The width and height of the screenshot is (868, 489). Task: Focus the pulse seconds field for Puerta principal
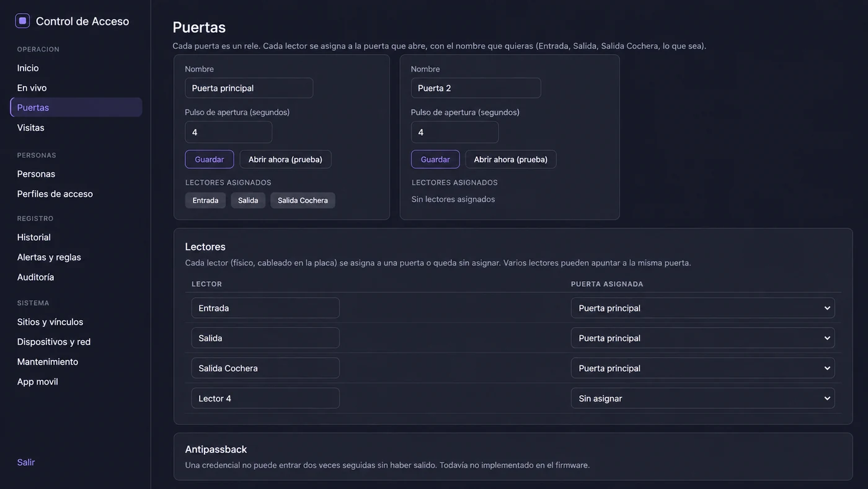pyautogui.click(x=228, y=132)
